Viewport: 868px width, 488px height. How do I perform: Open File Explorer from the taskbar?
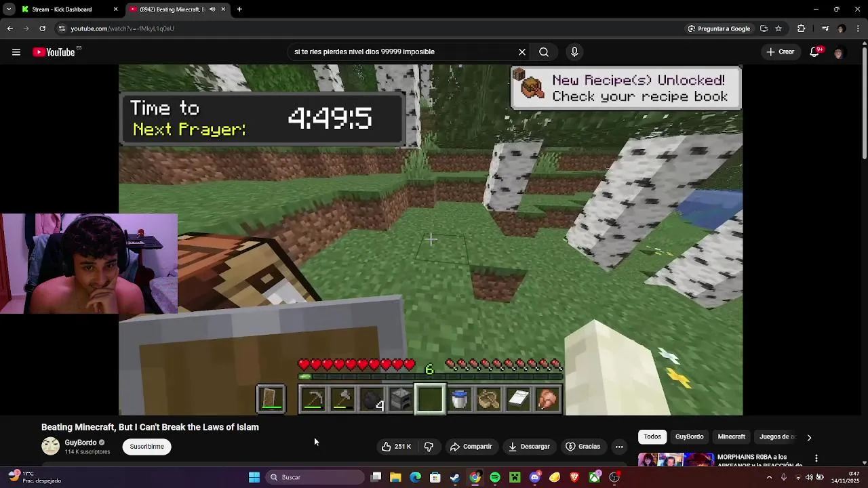(395, 477)
